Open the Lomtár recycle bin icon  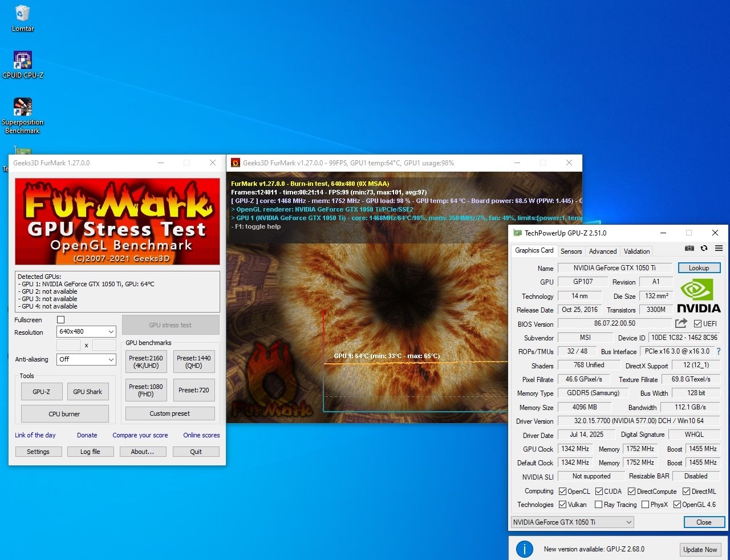click(23, 18)
